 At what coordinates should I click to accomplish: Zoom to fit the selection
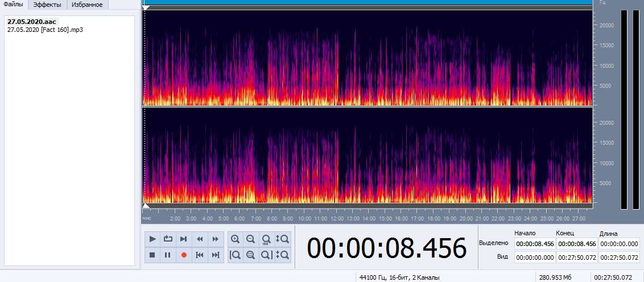click(250, 255)
